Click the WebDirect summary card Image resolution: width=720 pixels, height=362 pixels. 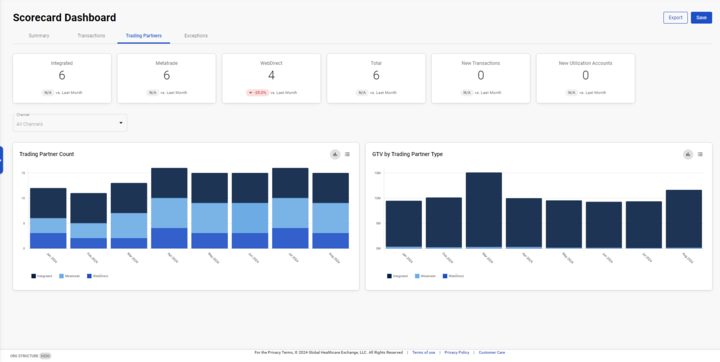271,78
